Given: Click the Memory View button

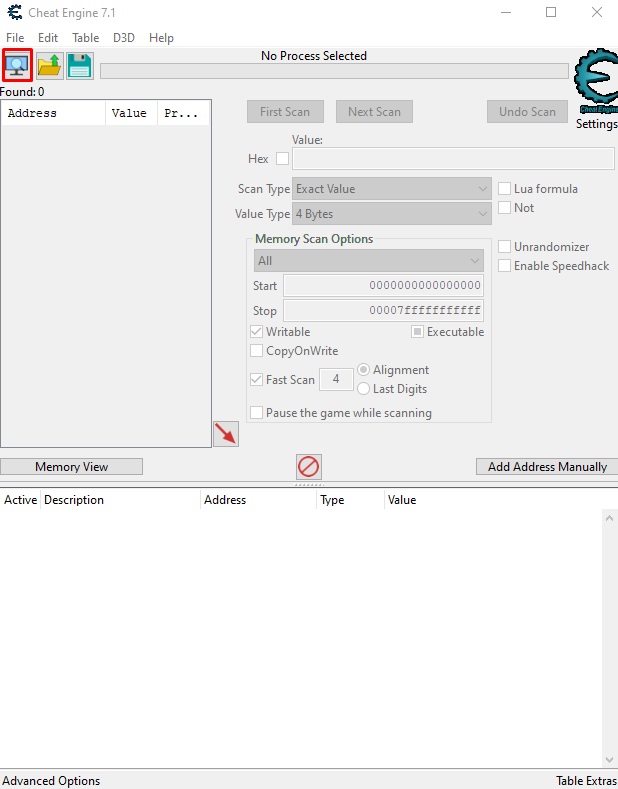Looking at the screenshot, I should coord(71,467).
